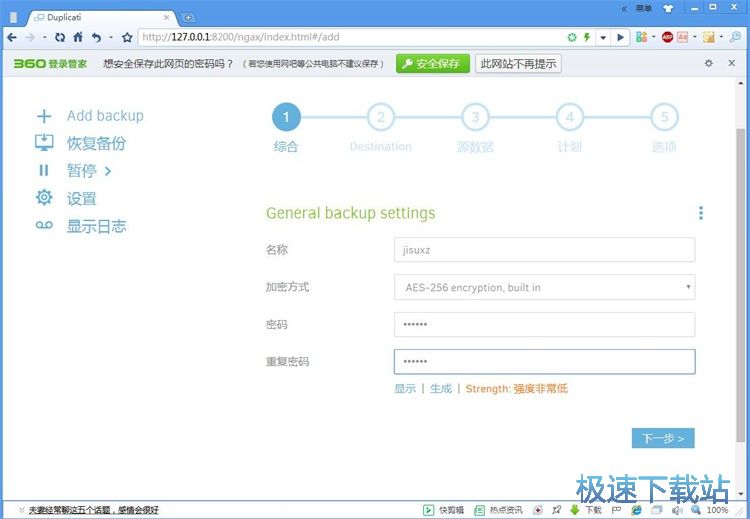Open dropdown next to forward arrow
750x519 pixels.
(x=44, y=37)
